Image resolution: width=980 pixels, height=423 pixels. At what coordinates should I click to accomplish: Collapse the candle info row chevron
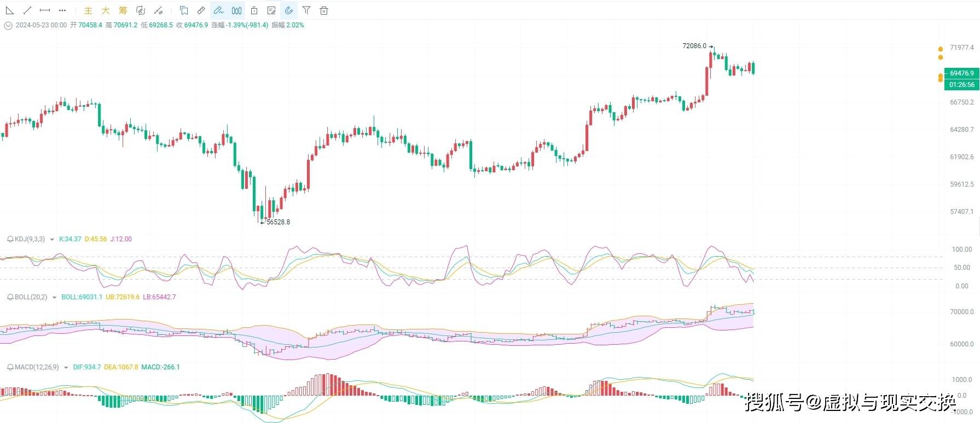tap(8, 25)
